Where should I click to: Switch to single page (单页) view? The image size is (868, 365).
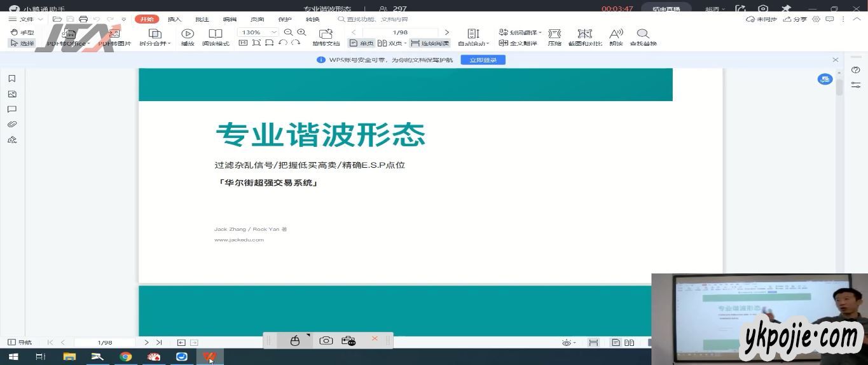361,43
